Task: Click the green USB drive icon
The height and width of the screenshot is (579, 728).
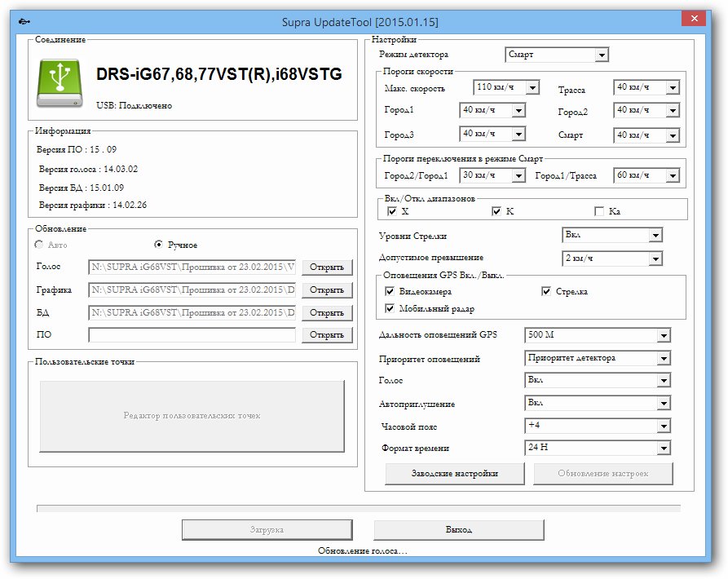Action: pos(60,83)
